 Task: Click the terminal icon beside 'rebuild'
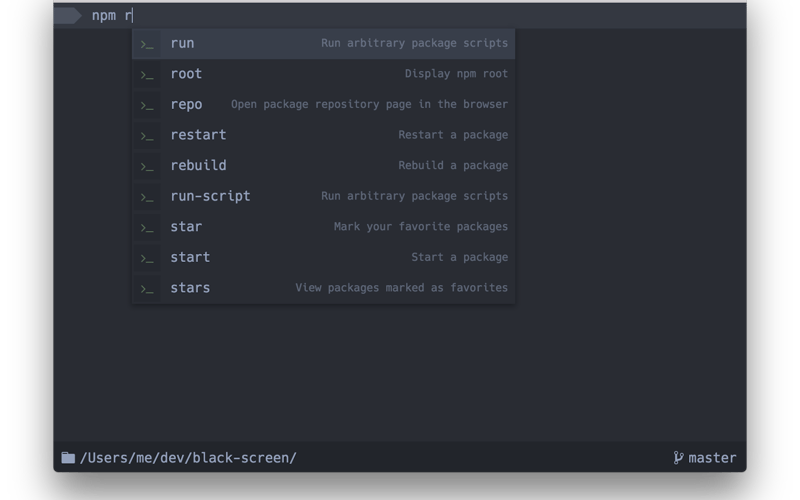[147, 167]
